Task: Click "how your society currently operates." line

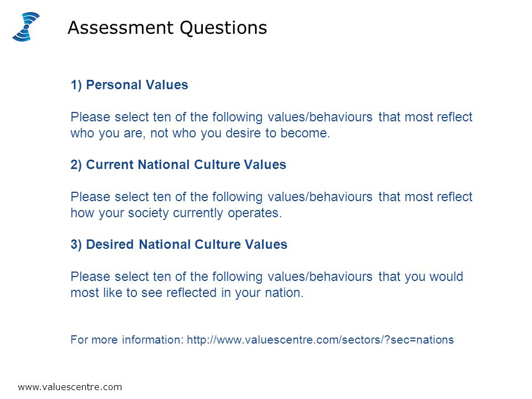Action: (x=176, y=213)
